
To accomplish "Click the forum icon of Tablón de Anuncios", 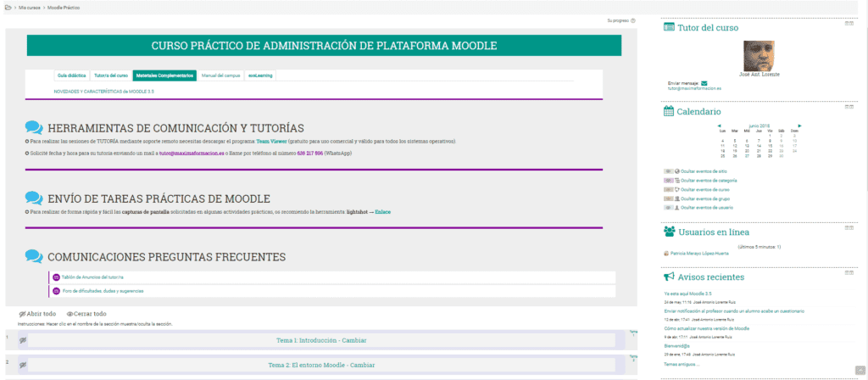I will (56, 277).
